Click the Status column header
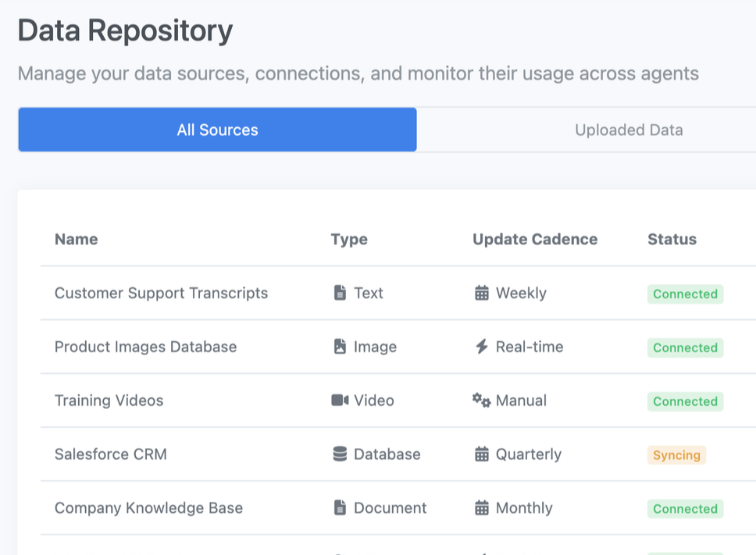 coord(672,240)
